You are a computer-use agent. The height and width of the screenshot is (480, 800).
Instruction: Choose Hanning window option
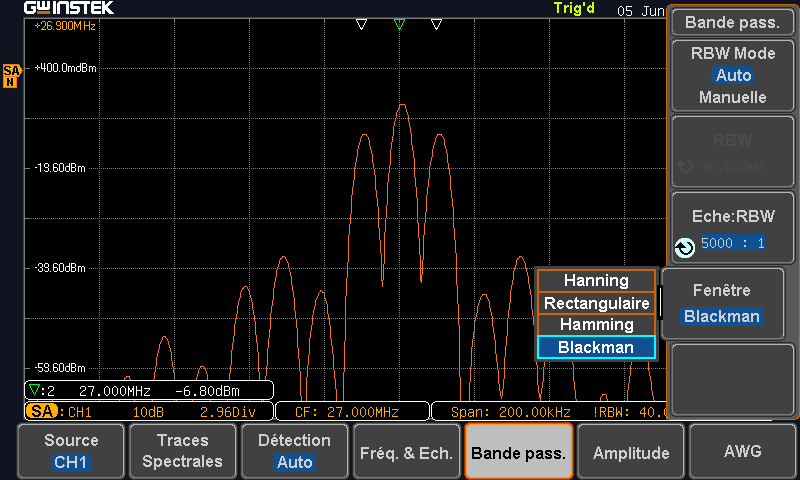click(x=596, y=280)
